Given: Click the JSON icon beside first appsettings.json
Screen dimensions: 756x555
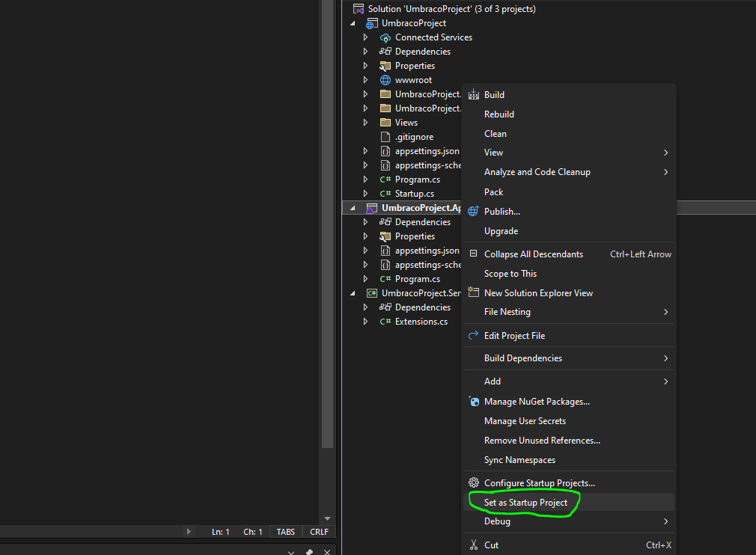Looking at the screenshot, I should (385, 151).
